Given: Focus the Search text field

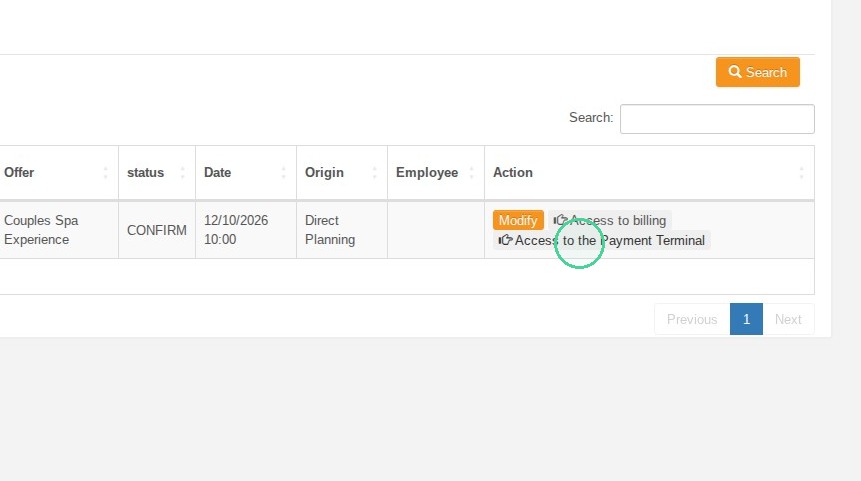Looking at the screenshot, I should pos(717,119).
